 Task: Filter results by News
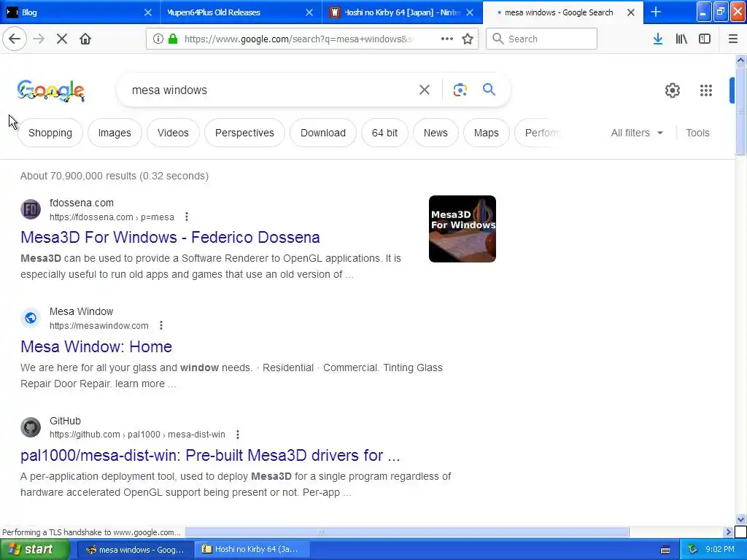[x=436, y=133]
